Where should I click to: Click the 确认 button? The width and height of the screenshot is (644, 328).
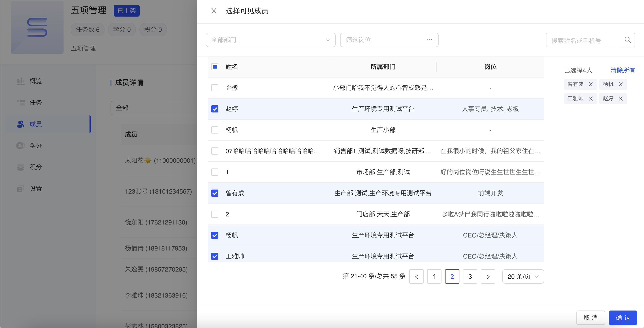point(623,317)
